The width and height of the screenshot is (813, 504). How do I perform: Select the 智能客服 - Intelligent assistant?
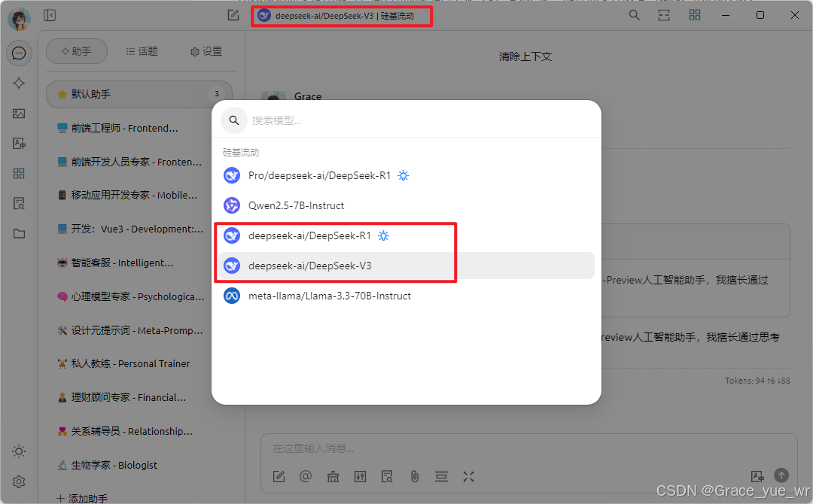pos(139,263)
